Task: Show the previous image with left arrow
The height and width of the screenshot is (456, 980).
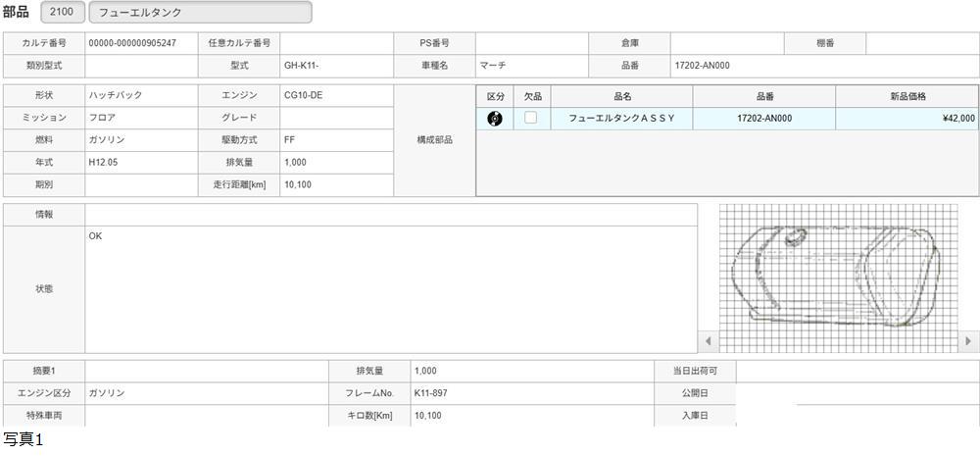Action: pos(710,341)
